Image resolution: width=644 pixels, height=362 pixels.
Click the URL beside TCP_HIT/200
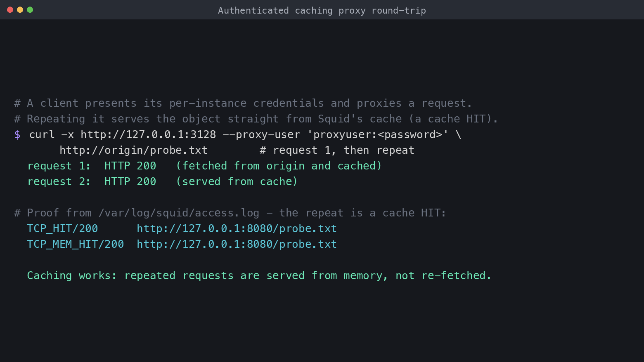tap(237, 228)
